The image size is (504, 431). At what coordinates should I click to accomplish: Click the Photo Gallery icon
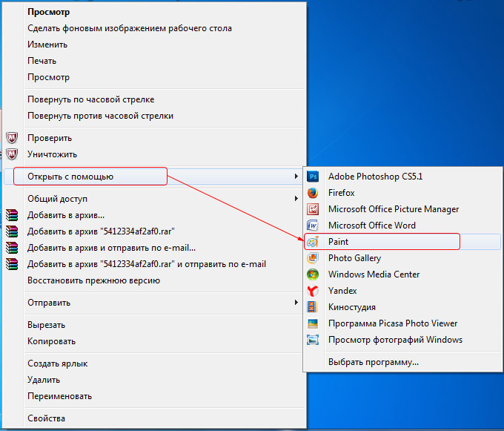click(313, 258)
